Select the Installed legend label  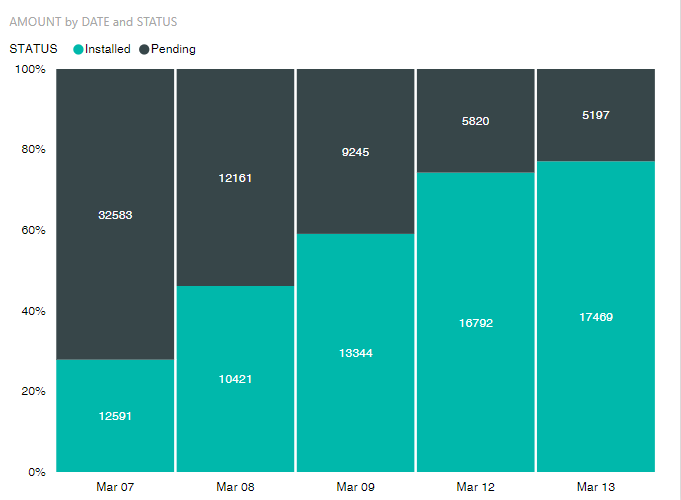(x=108, y=49)
